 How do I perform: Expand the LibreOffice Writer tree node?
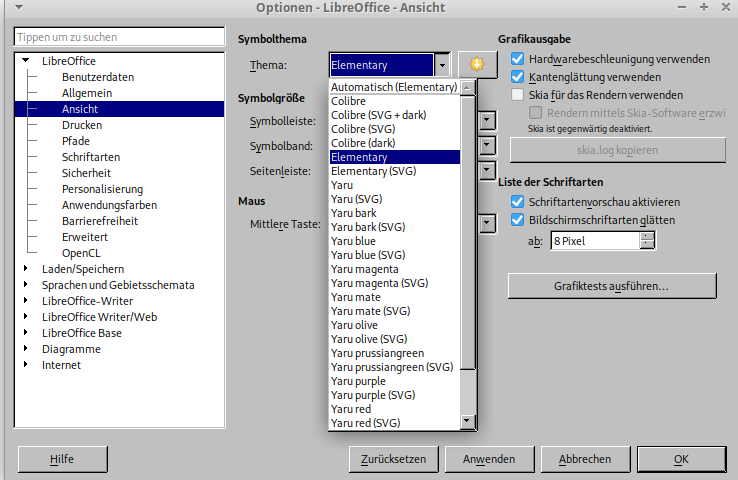pyautogui.click(x=26, y=301)
